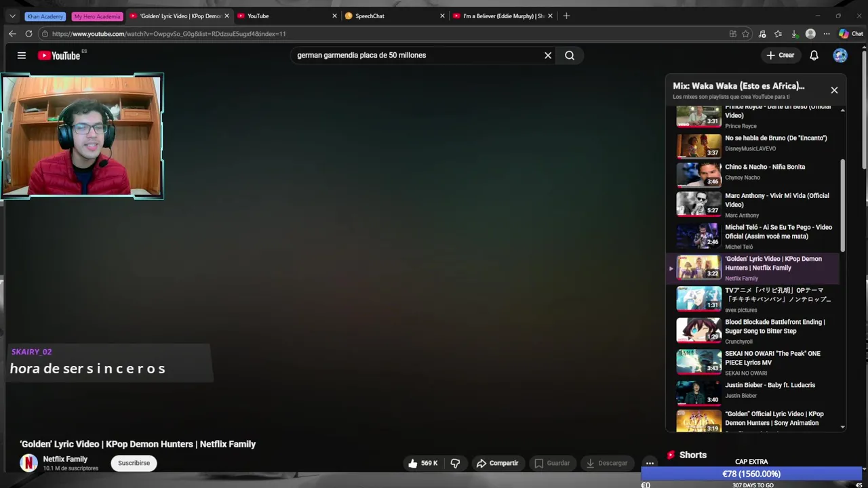Open Prince Royce - Darte un Beso thumbnail
Screen dimensions: 868x488
[699, 116]
